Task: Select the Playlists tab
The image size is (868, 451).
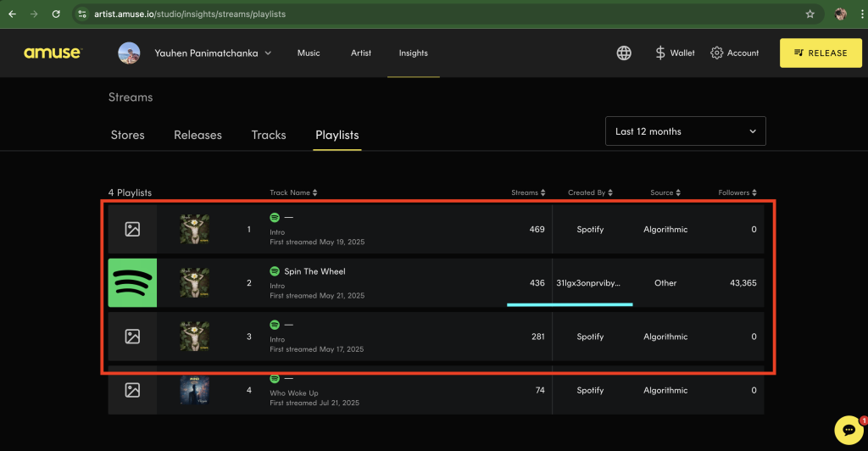Action: [337, 135]
